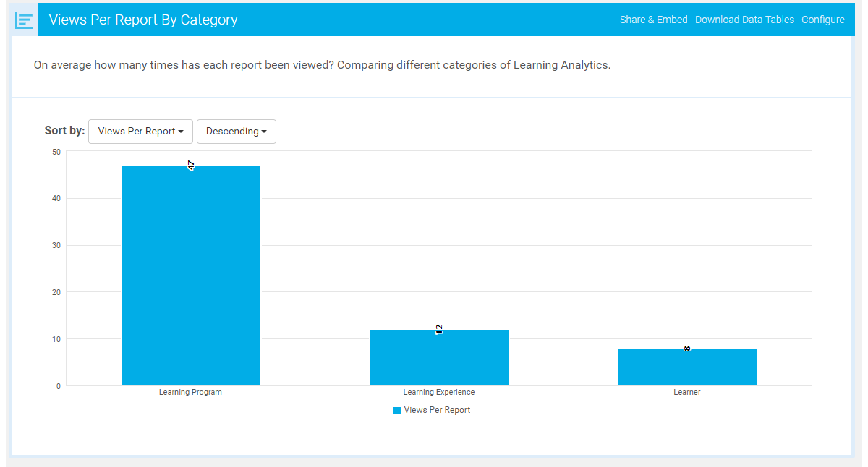Open the Share & Embed options

coord(653,20)
